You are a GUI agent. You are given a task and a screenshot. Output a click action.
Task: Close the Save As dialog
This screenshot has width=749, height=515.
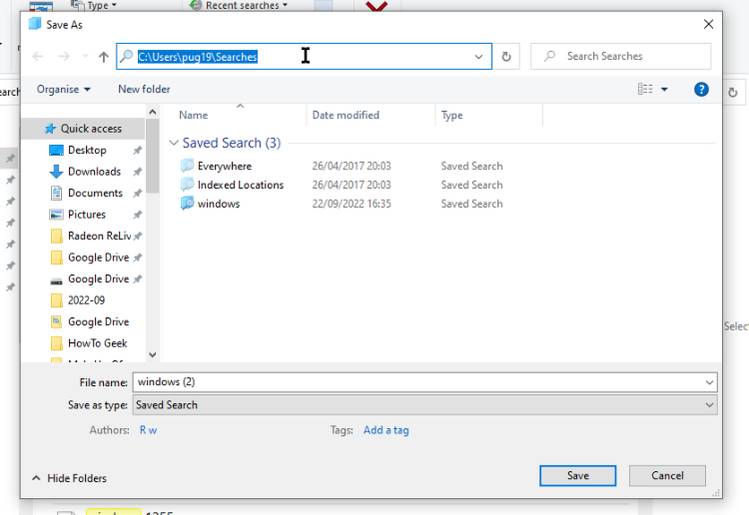click(708, 24)
